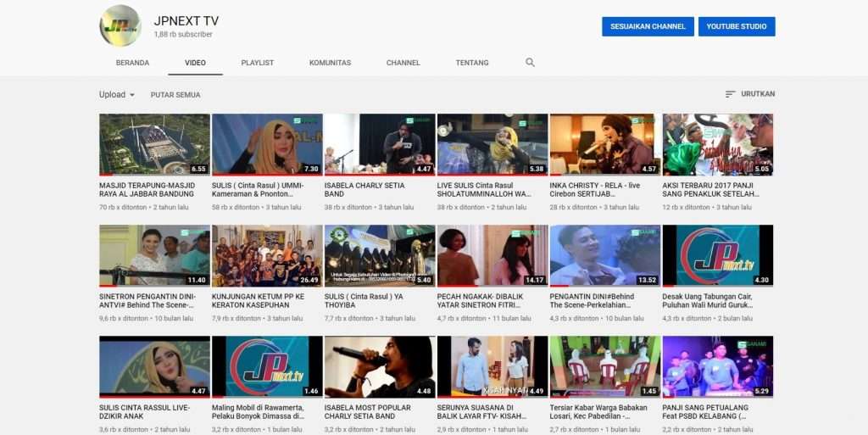
Task: Click title SULIS CINTA RASSUL LIVE-DZIKIR ANAK
Action: 144,412
